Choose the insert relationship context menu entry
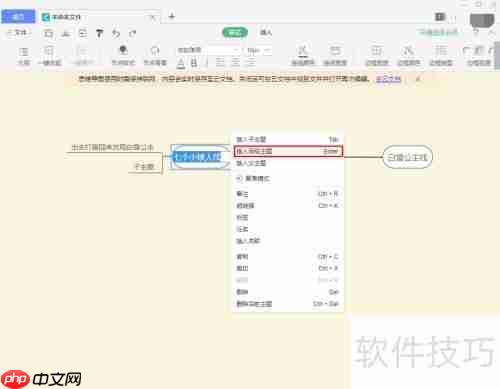 tap(288, 241)
